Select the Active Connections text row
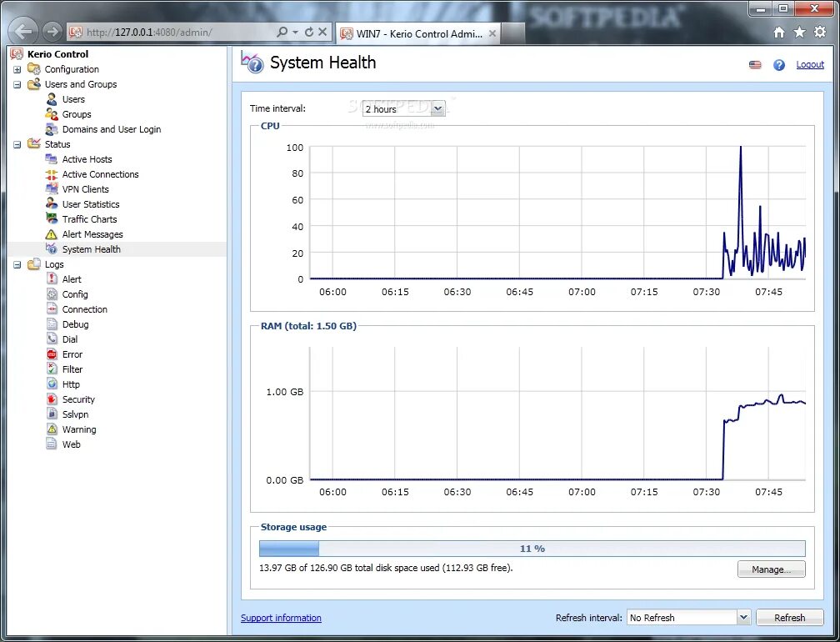Image resolution: width=840 pixels, height=642 pixels. (x=100, y=174)
